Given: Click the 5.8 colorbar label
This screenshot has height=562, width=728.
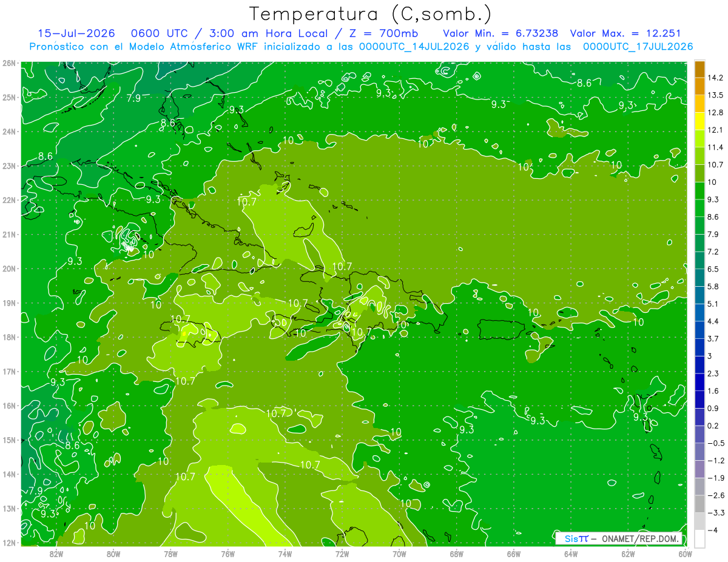Looking at the screenshot, I should click(x=713, y=287).
